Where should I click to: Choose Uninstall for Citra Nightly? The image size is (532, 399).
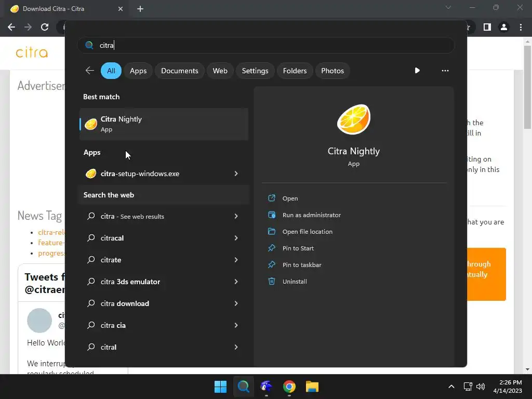[x=295, y=282]
